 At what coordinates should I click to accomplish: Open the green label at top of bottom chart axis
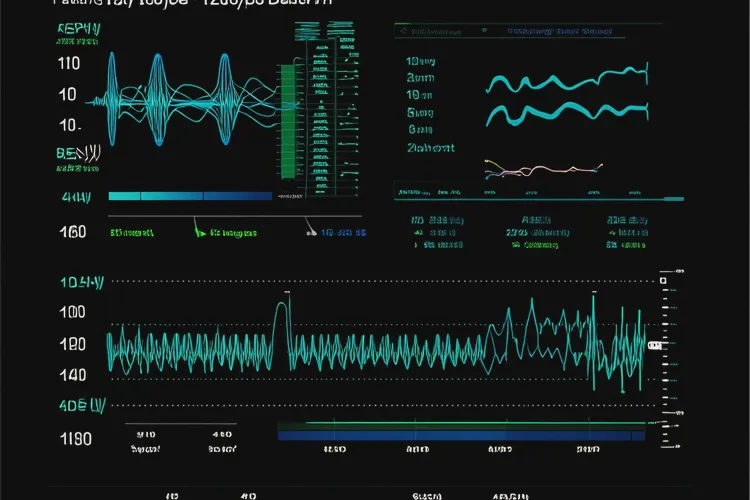82,283
